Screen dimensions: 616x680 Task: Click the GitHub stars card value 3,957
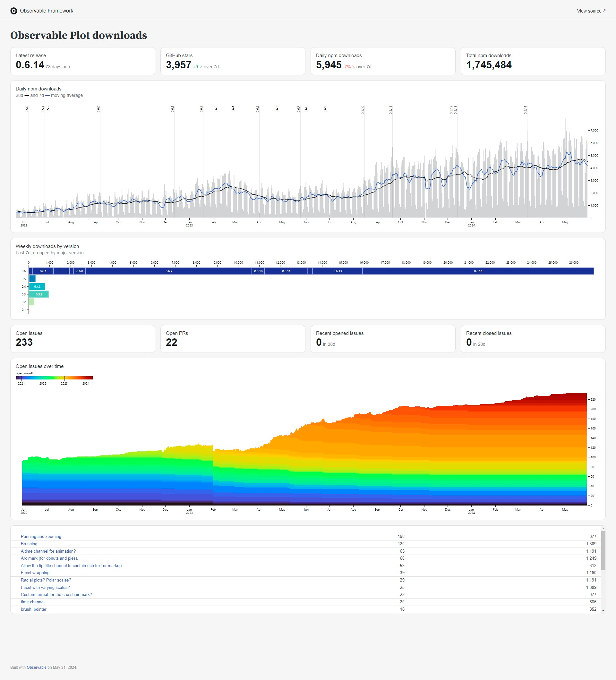click(178, 65)
